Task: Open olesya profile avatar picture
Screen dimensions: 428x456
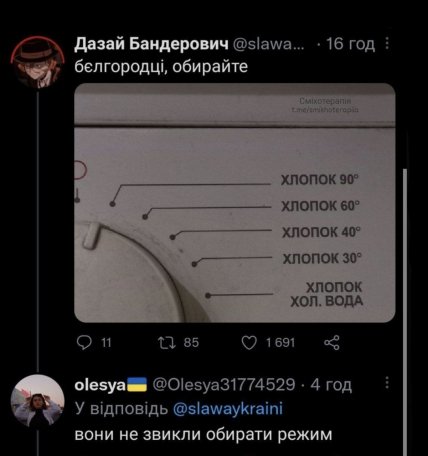Action: click(x=37, y=401)
